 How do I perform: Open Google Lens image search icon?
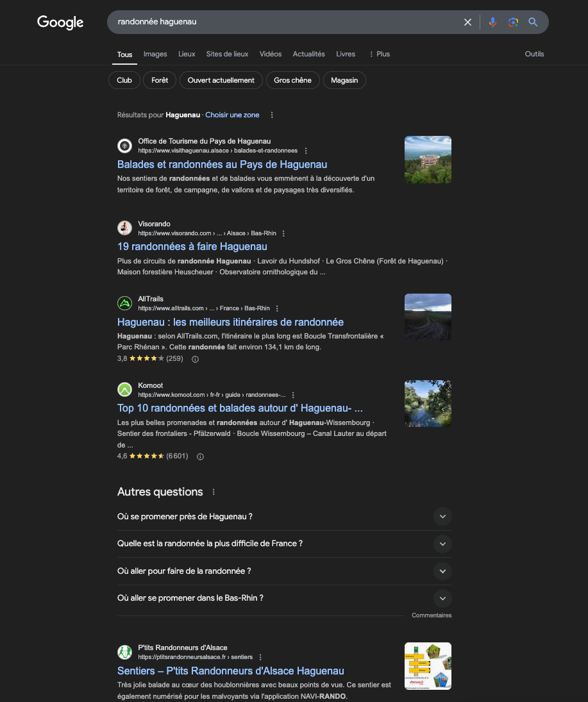513,22
